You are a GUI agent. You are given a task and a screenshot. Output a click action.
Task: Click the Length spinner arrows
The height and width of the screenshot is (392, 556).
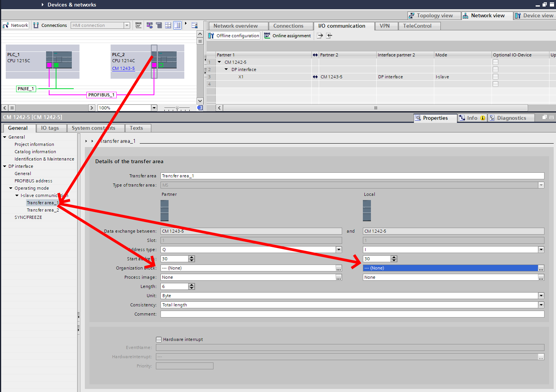[x=192, y=286]
